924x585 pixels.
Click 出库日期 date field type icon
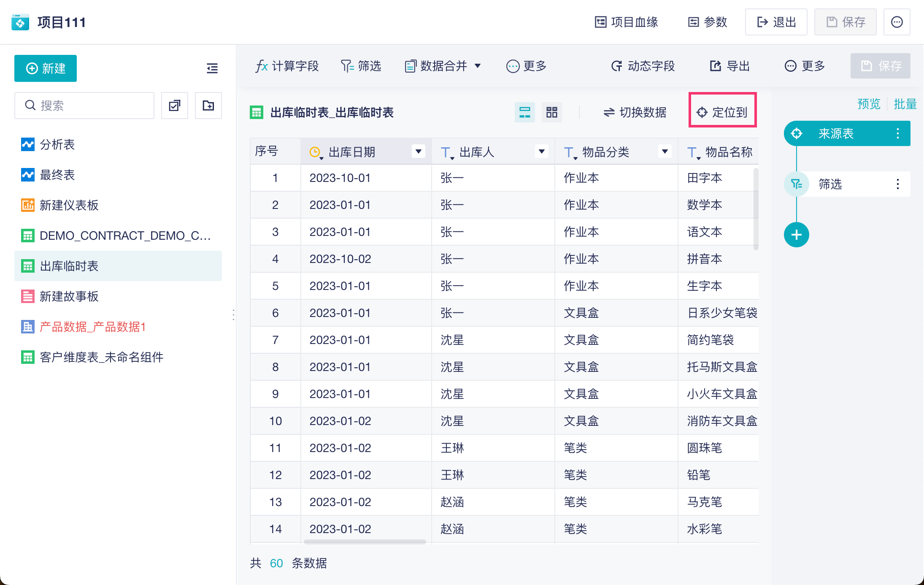(315, 152)
